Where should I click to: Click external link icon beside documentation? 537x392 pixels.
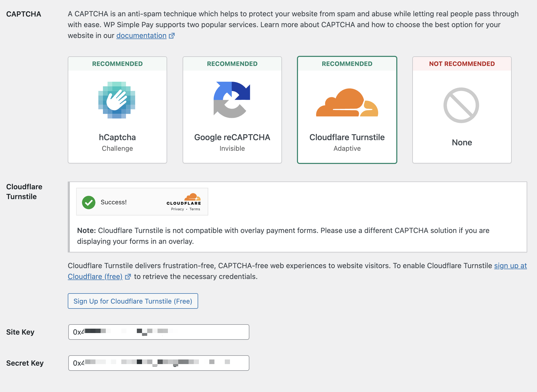pos(172,36)
